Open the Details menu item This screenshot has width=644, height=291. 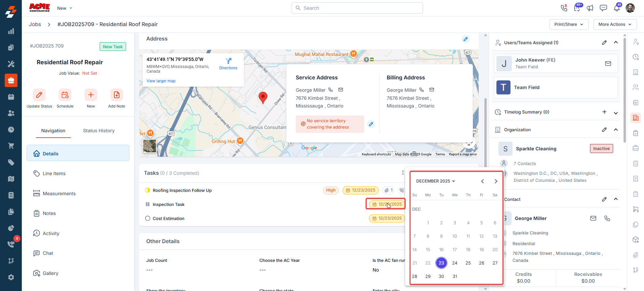[x=78, y=153]
